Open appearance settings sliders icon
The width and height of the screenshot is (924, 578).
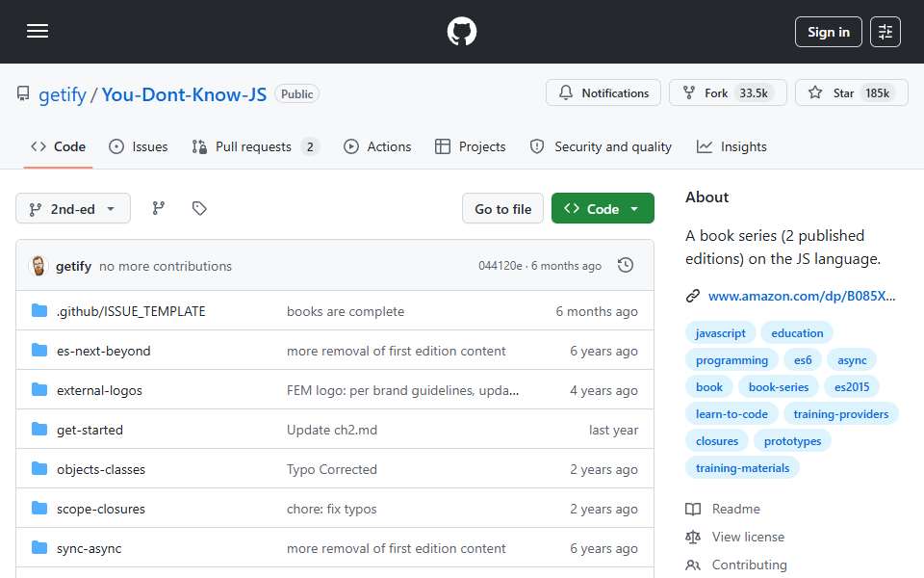coord(885,32)
